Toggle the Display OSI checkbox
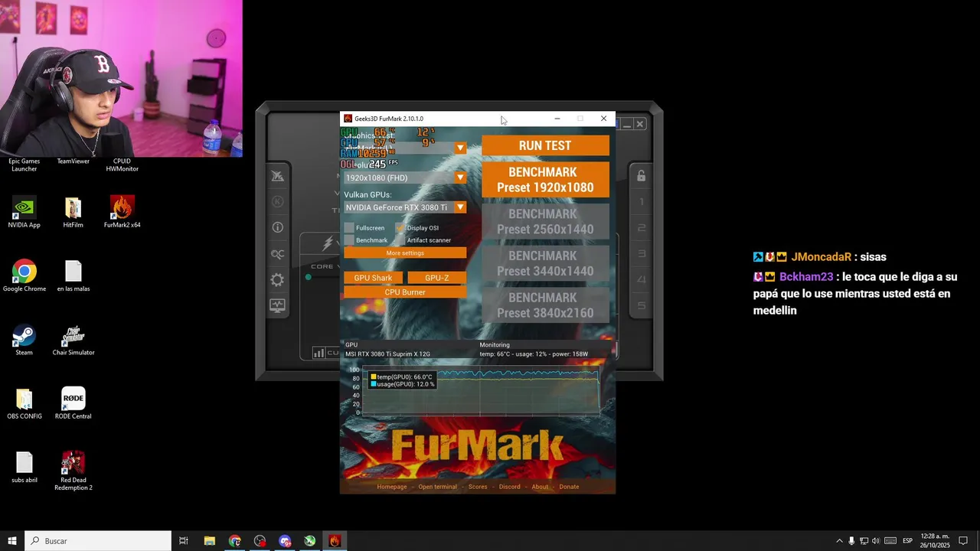980x551 pixels. coord(400,228)
